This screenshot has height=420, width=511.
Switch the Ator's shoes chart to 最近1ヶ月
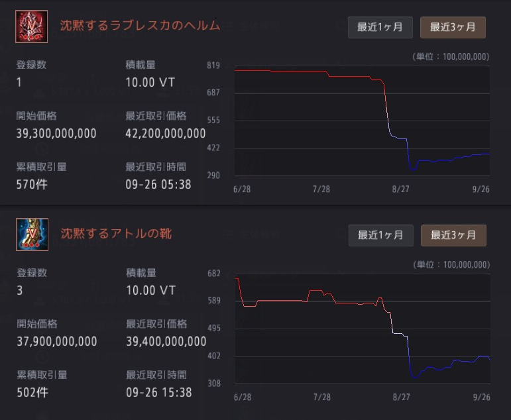380,235
